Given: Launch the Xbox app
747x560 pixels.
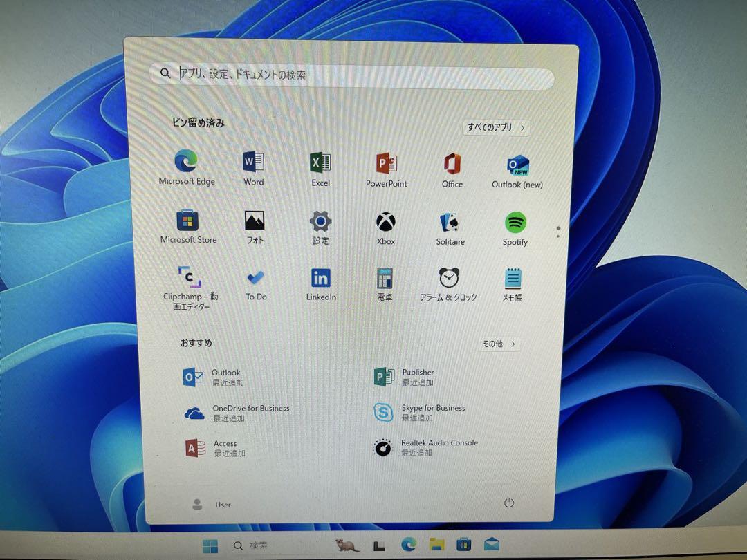Looking at the screenshot, I should [x=386, y=229].
